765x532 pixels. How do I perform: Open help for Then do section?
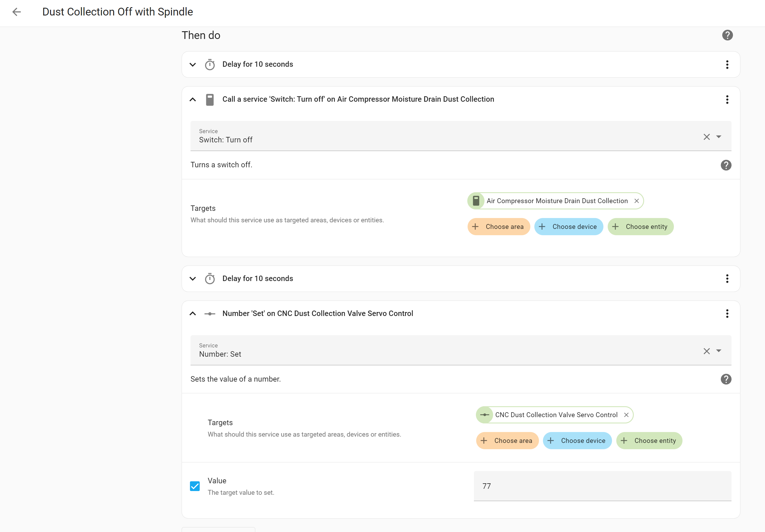coord(727,35)
